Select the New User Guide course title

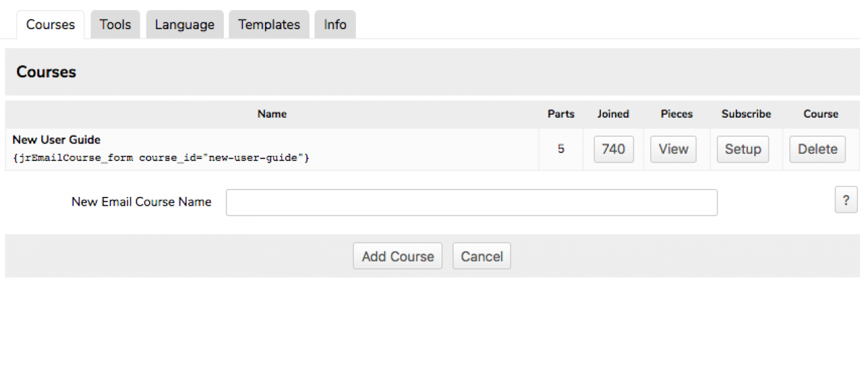[x=56, y=140]
